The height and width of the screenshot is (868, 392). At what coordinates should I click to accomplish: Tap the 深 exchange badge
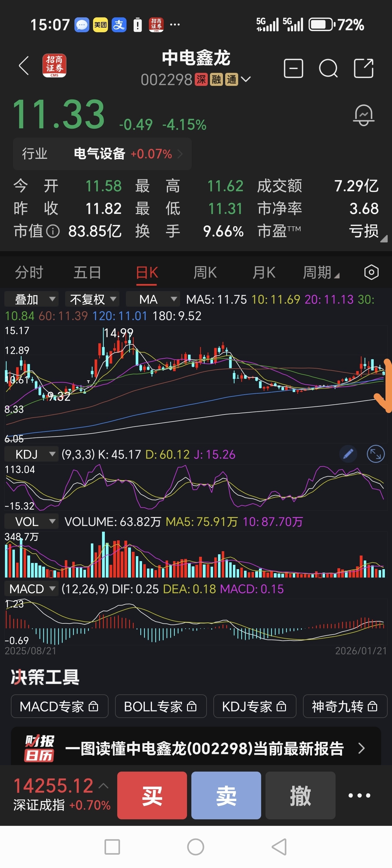pos(201,80)
